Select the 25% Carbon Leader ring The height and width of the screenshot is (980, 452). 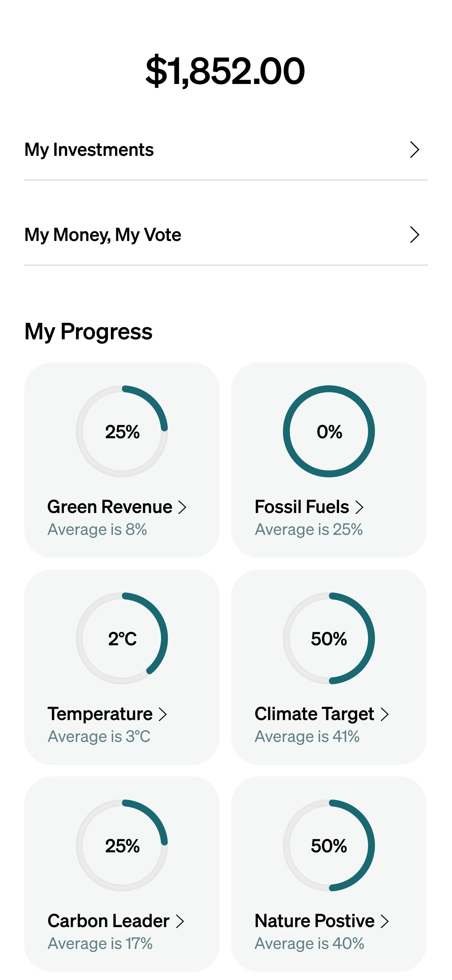click(x=122, y=845)
